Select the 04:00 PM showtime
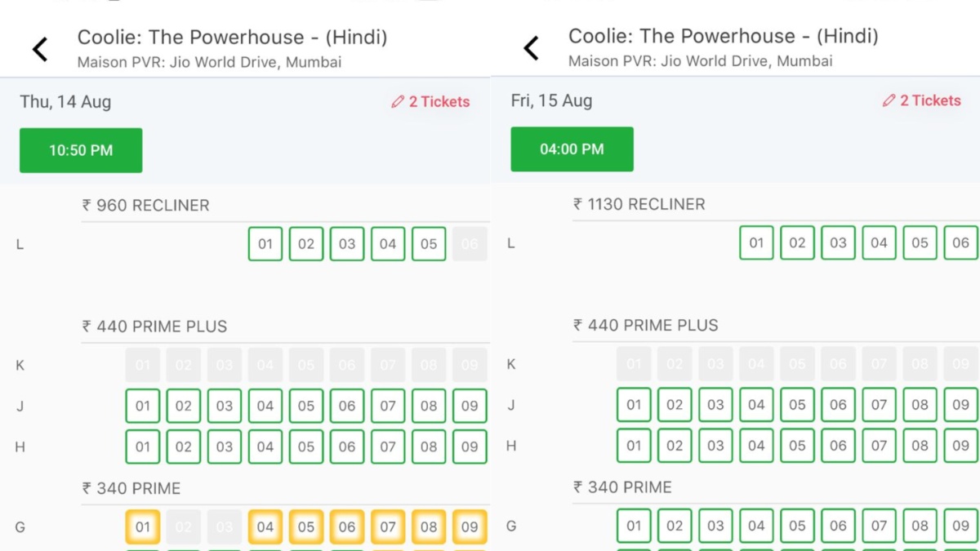This screenshot has height=551, width=980. click(572, 149)
